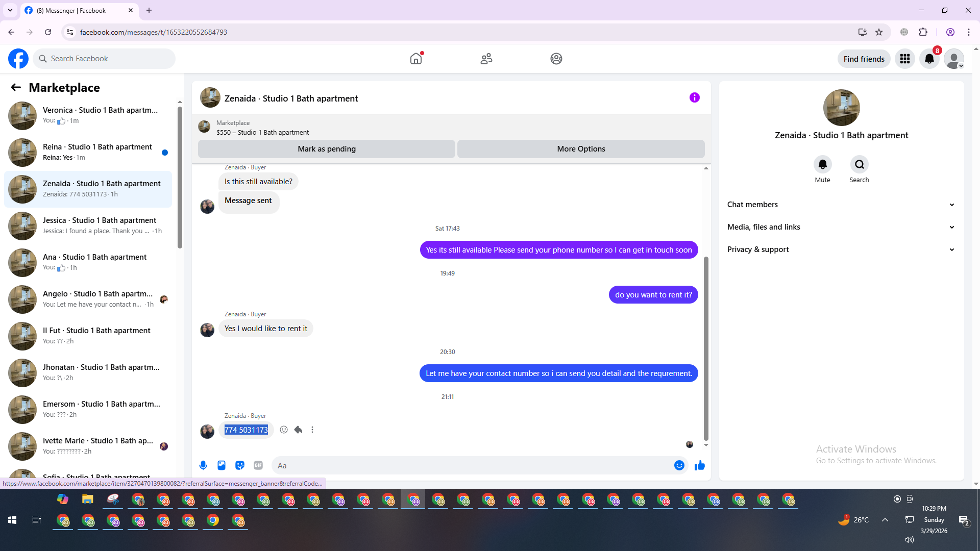The image size is (980, 551).
Task: Open the Groups icon in top navigation
Action: coord(556,59)
